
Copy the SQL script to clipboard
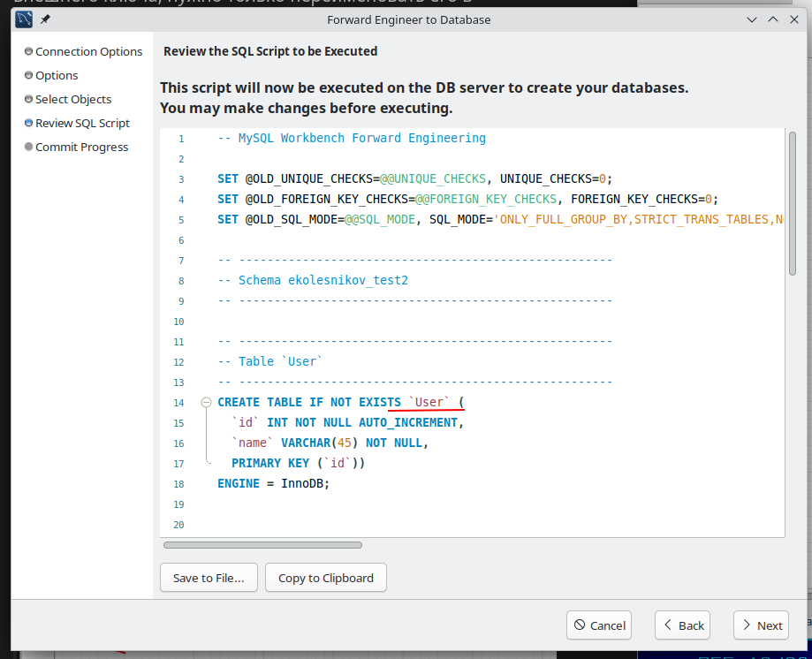point(325,578)
